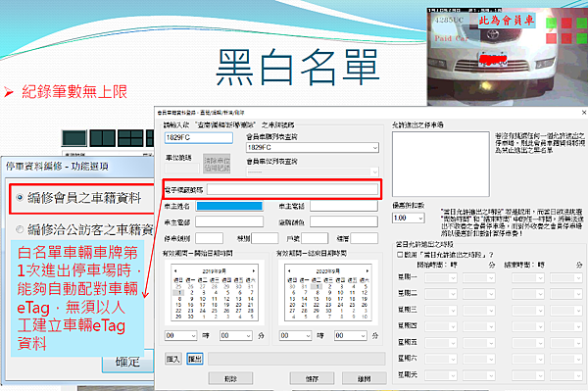This screenshot has height=391, width=588.
Task: Focus the 電子標籤號碼 eTag input field
Action: click(292, 189)
